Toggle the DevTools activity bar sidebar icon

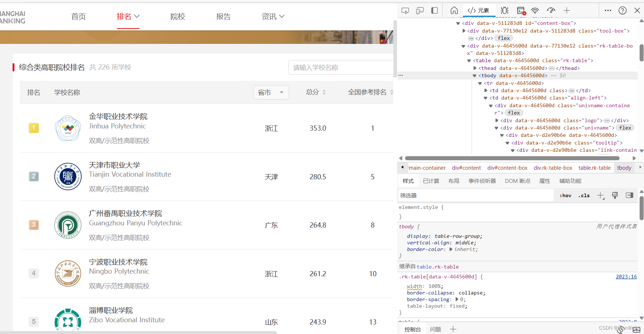tap(434, 11)
